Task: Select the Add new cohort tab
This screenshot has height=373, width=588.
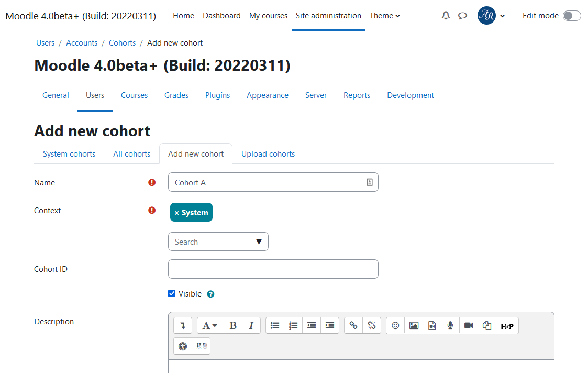Action: [196, 154]
